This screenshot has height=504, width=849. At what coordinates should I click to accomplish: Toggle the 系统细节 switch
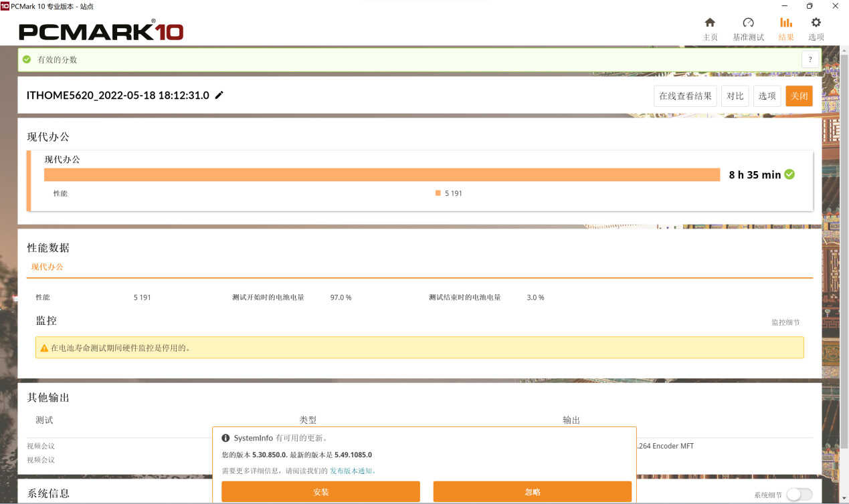799,495
